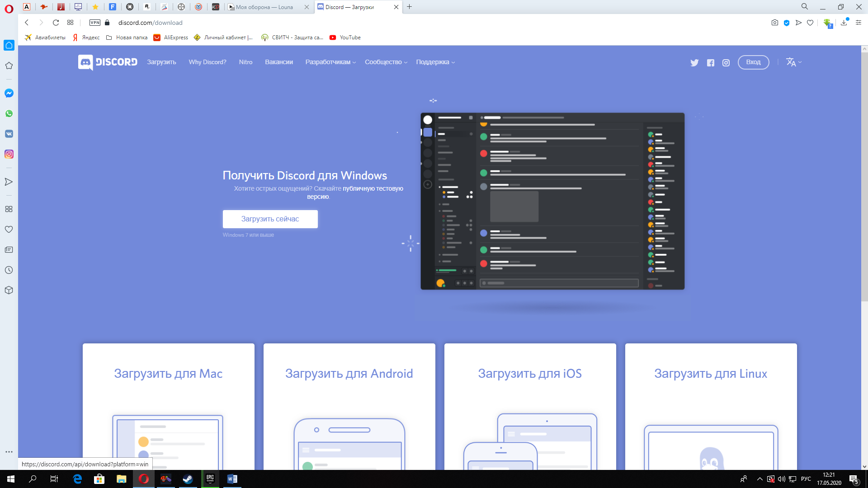Close the Discord — Загрузки tab
The width and height of the screenshot is (868, 488).
point(396,7)
